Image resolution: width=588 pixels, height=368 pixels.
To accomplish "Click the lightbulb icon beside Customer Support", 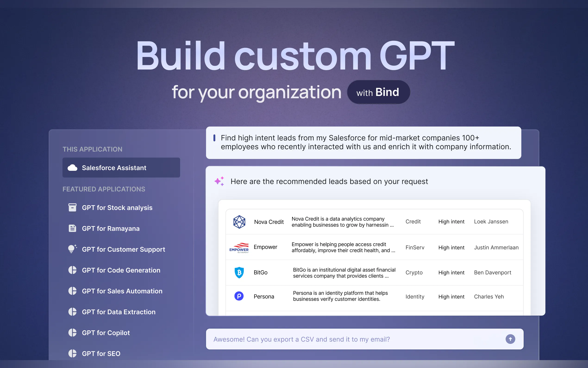I will click(72, 249).
